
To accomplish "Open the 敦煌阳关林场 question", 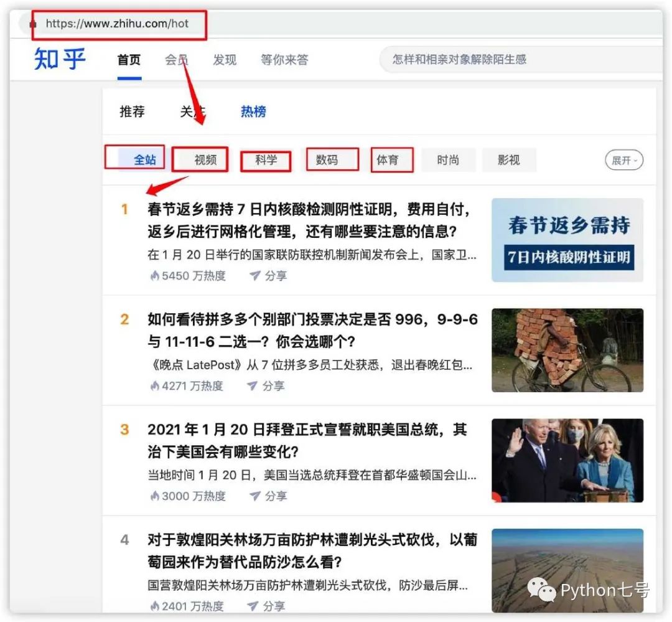I will 312,551.
